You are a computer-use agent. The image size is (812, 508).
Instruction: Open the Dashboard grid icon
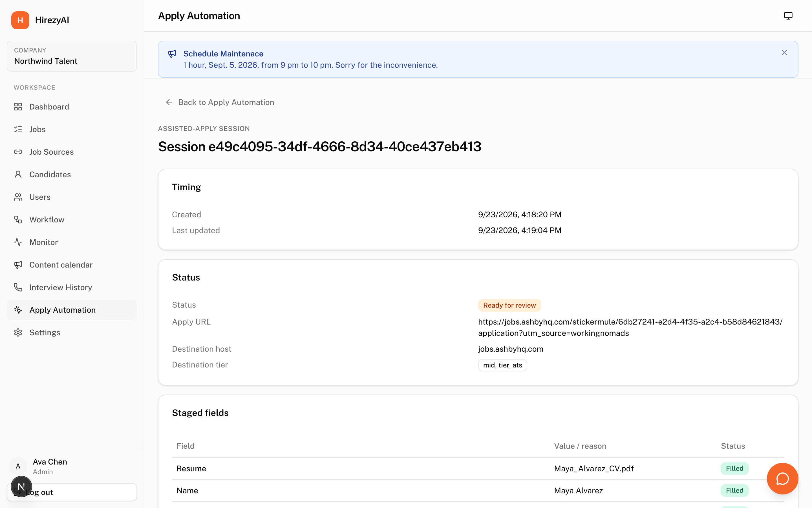click(x=18, y=107)
